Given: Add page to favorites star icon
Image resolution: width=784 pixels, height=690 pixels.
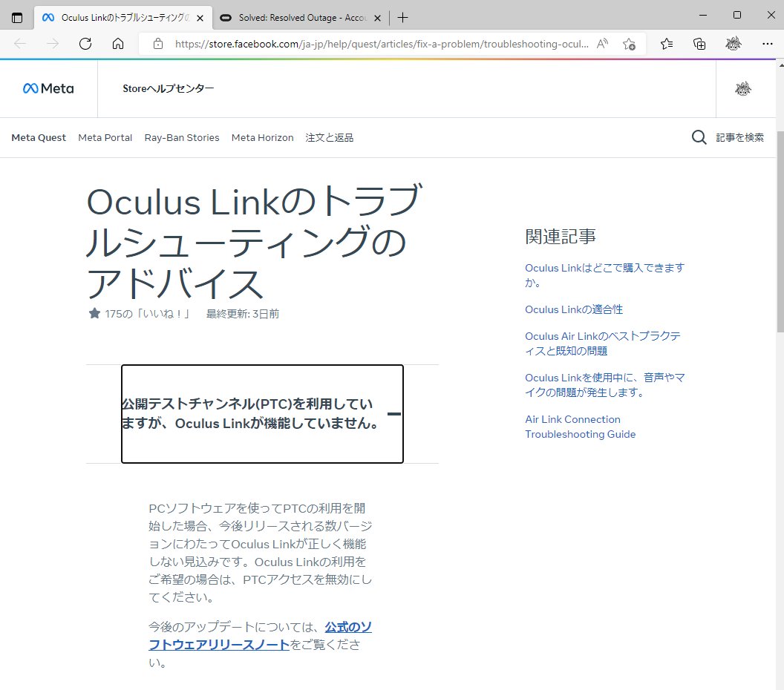Looking at the screenshot, I should pos(629,44).
